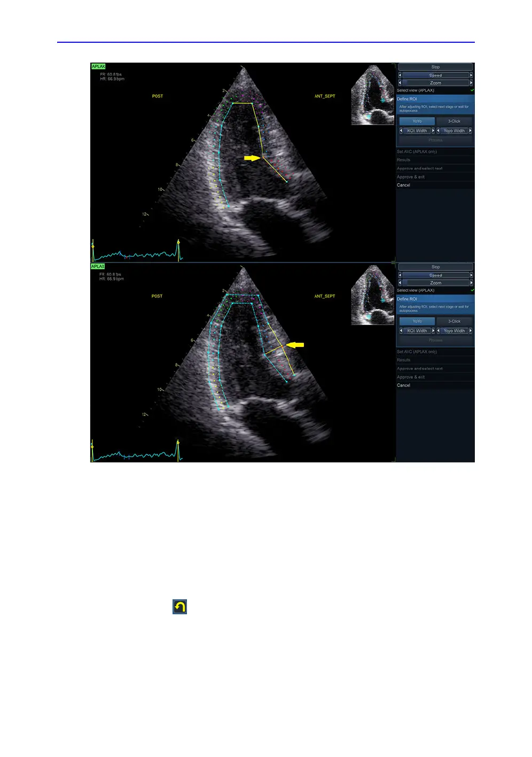This screenshot has width=532, height=757.
Task: Decrease Zoom with left arrow, upper panel
Action: (x=400, y=83)
